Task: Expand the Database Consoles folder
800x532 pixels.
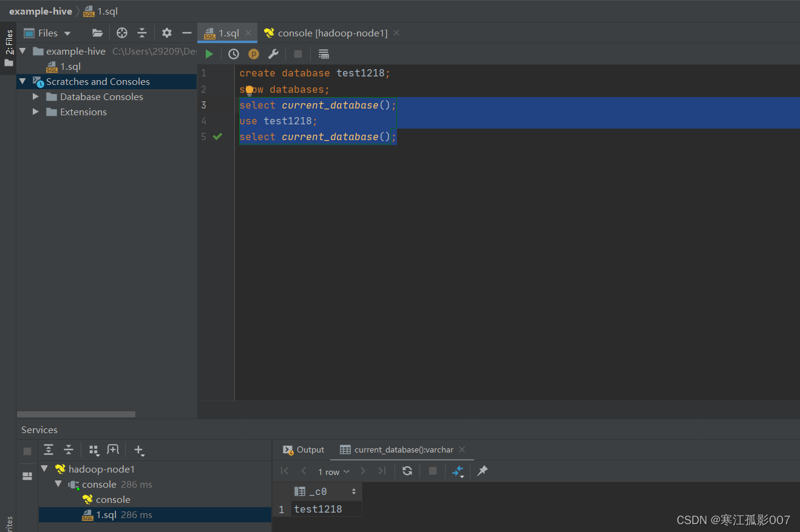Action: pyautogui.click(x=36, y=96)
